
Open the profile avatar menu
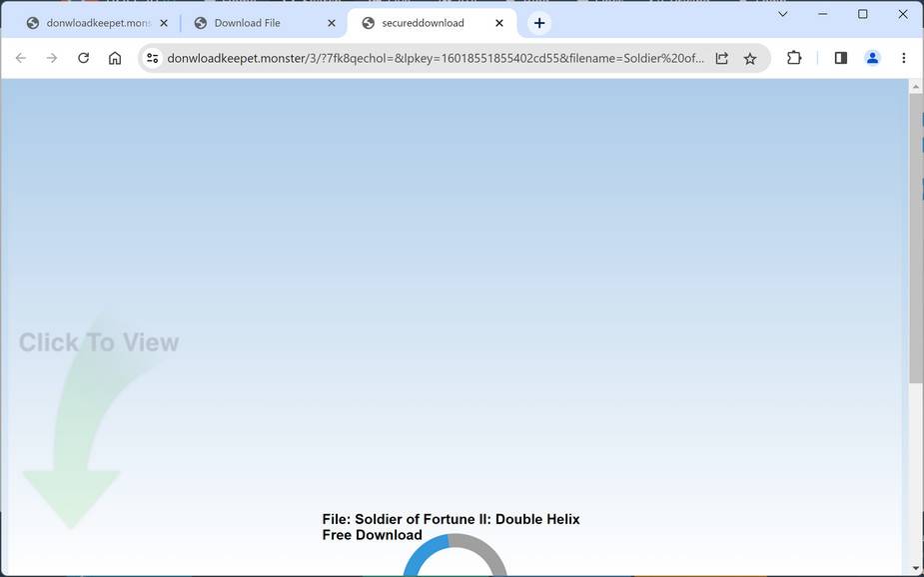[872, 58]
